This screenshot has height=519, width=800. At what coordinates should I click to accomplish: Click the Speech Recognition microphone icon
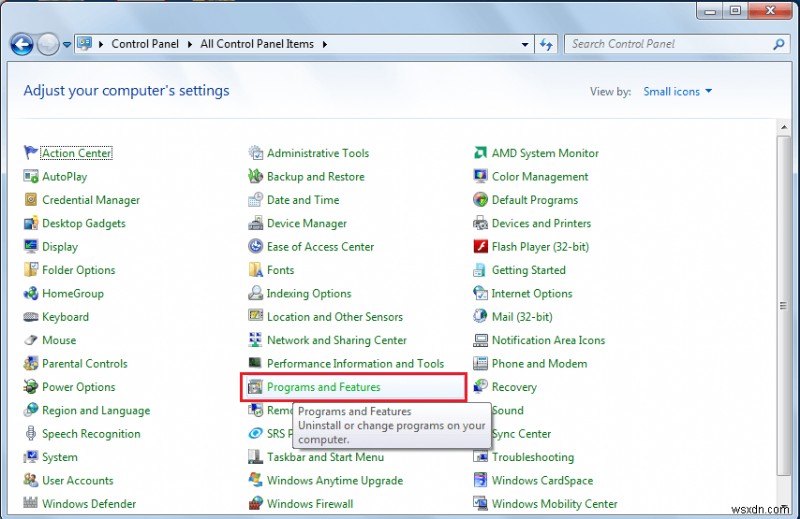tap(31, 433)
